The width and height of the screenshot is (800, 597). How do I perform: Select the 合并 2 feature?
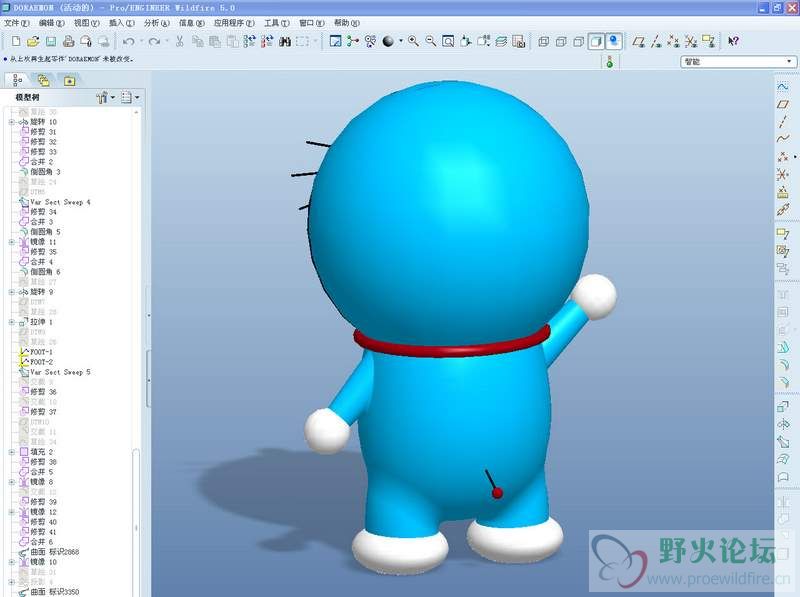pos(36,162)
